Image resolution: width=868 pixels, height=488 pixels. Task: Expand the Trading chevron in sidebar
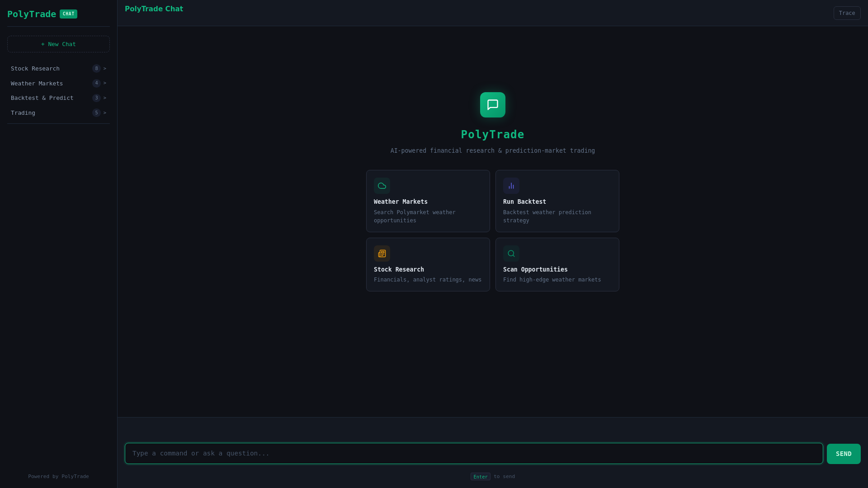pos(105,113)
